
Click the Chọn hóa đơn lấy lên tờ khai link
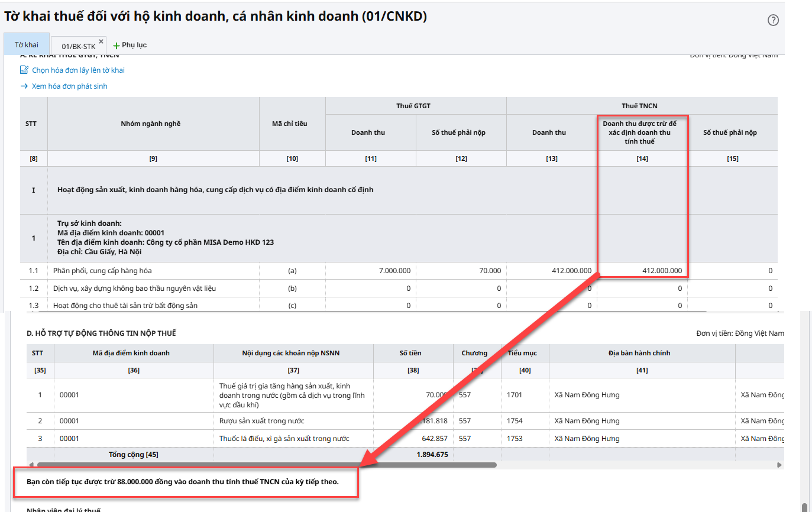[x=78, y=70]
